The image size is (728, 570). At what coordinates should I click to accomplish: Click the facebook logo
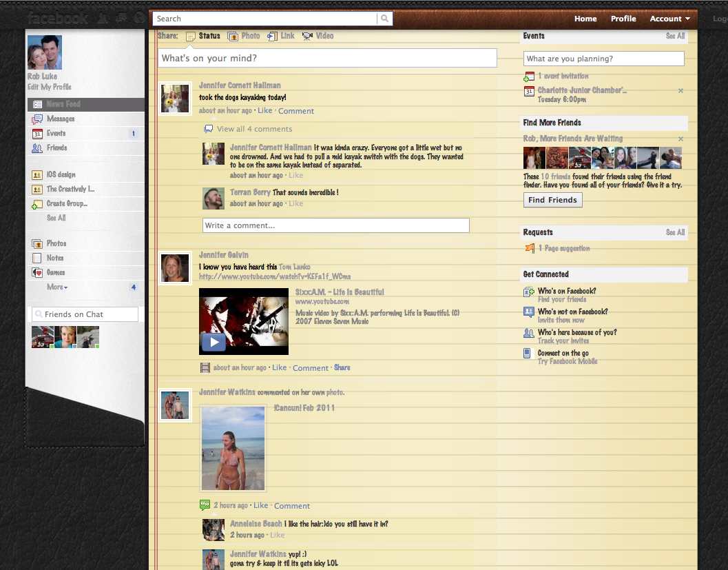(58, 19)
